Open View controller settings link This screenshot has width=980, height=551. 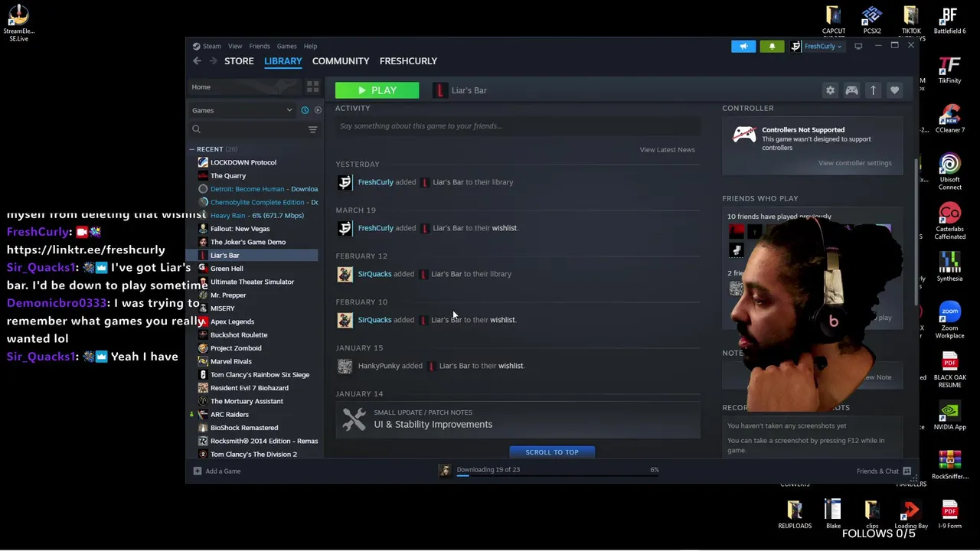click(x=854, y=163)
